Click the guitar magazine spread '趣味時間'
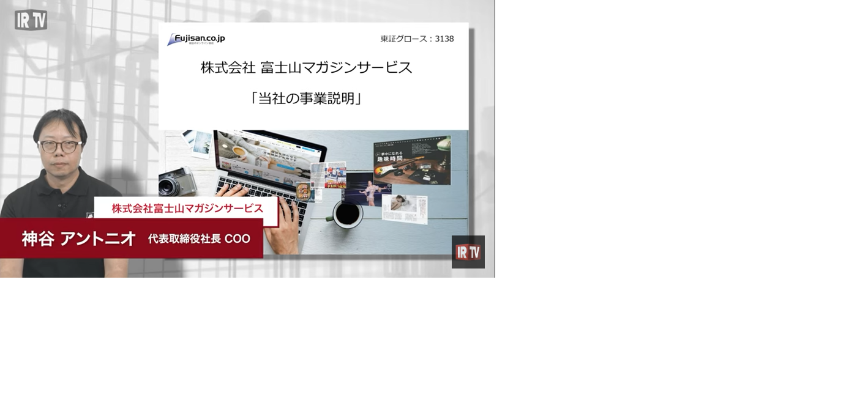868x400 pixels. click(412, 161)
